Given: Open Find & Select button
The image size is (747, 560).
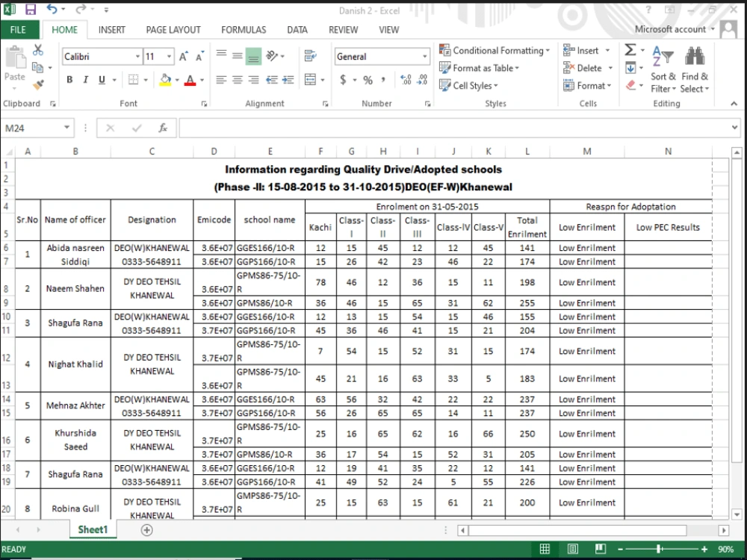Looking at the screenshot, I should pyautogui.click(x=695, y=69).
